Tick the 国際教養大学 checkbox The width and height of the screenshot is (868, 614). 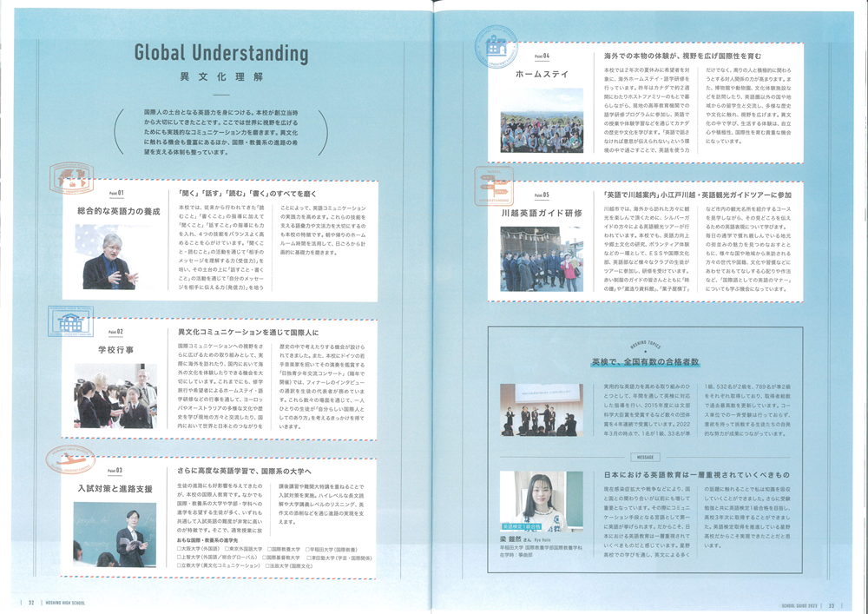coord(270,549)
